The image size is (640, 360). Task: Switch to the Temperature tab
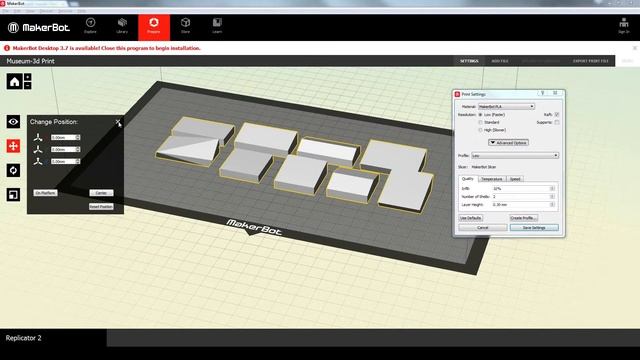491,179
